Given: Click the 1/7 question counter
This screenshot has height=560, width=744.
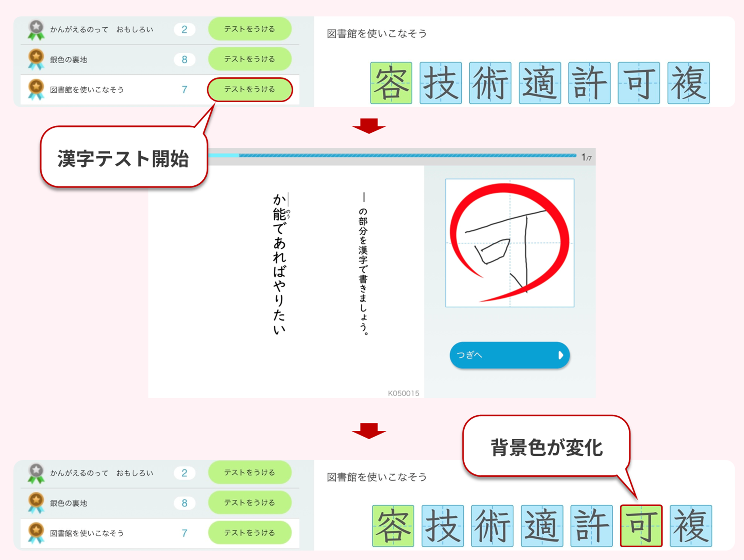Looking at the screenshot, I should pos(586,157).
